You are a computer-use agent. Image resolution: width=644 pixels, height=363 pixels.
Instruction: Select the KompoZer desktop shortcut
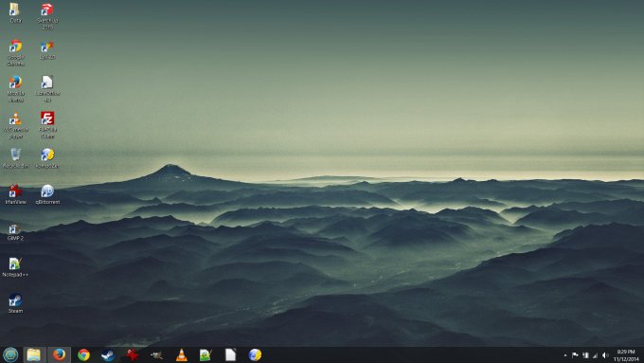[47, 158]
